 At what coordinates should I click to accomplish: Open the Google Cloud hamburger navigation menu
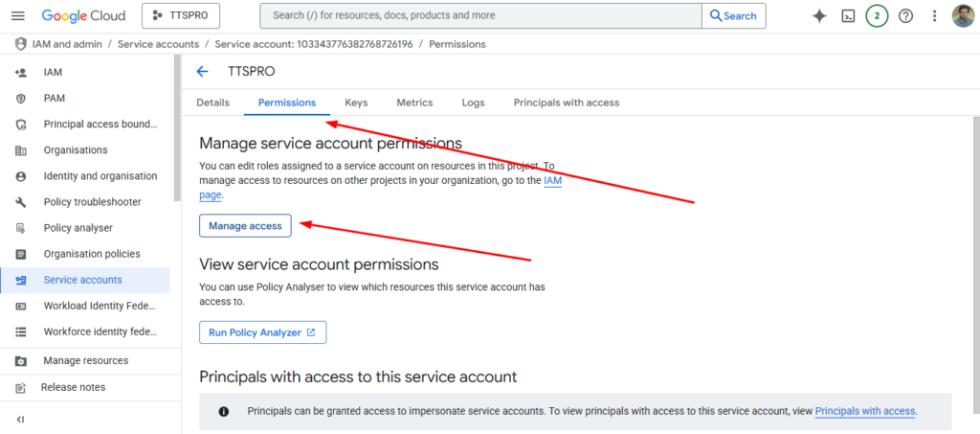(x=19, y=16)
